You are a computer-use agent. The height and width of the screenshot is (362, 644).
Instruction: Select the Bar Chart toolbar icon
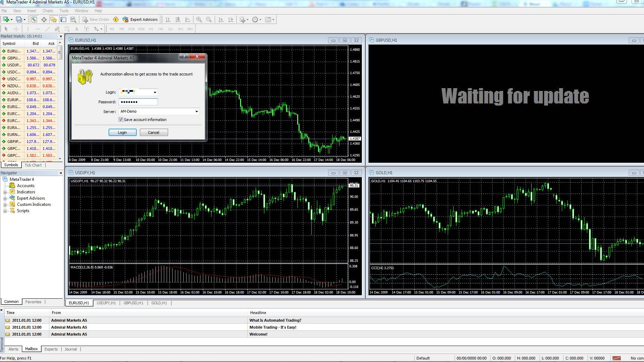click(168, 19)
